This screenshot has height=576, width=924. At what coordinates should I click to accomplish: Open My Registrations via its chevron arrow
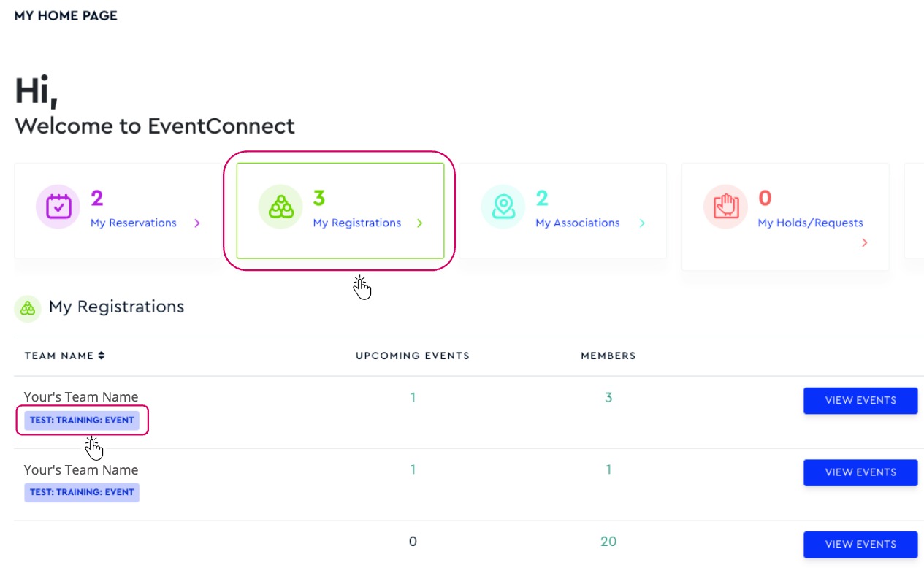pyautogui.click(x=419, y=223)
